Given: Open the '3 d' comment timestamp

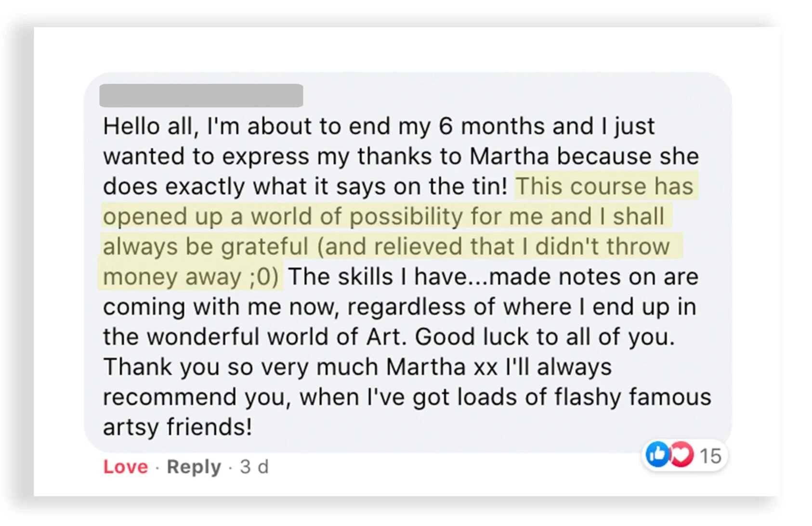Looking at the screenshot, I should pyautogui.click(x=254, y=467).
